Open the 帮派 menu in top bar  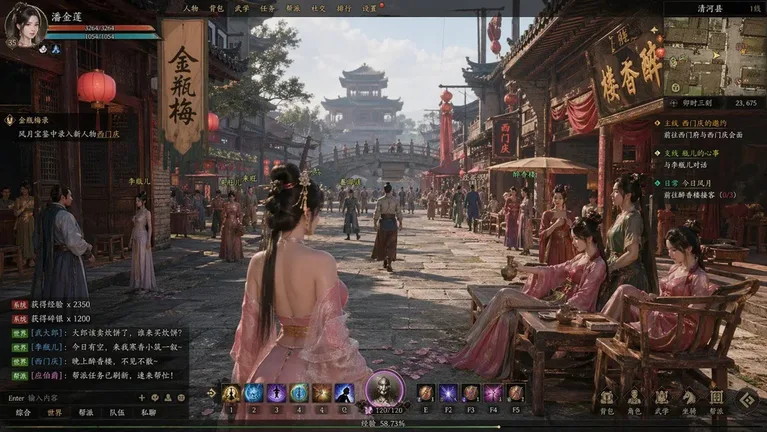pos(293,8)
